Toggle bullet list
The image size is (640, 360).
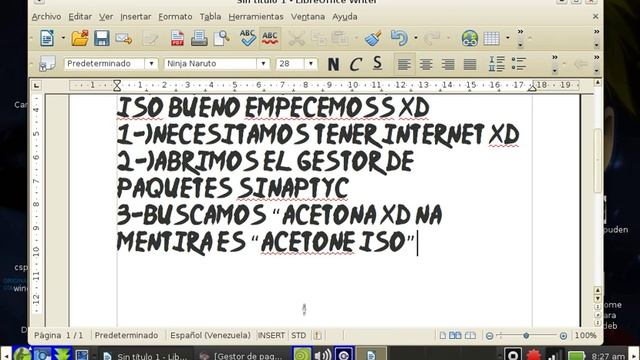click(519, 64)
